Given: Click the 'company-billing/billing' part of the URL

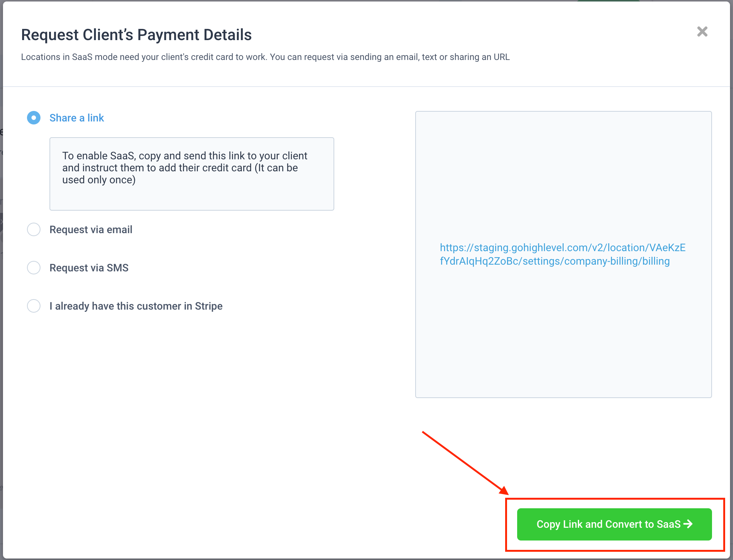Looking at the screenshot, I should pos(617,261).
